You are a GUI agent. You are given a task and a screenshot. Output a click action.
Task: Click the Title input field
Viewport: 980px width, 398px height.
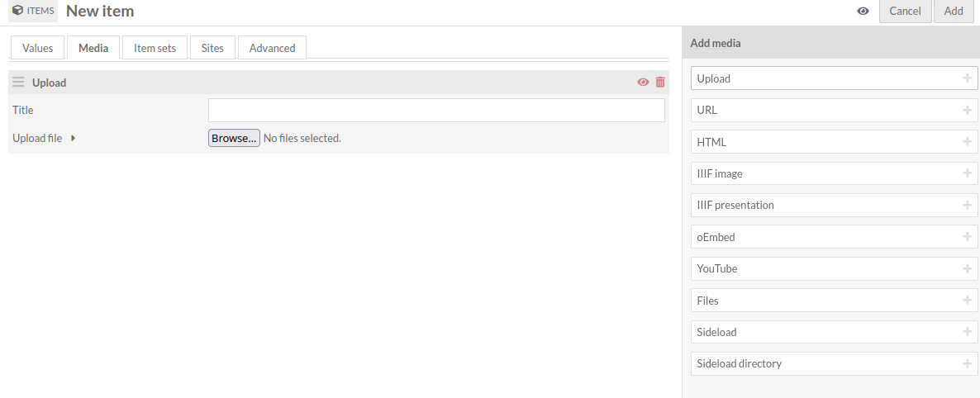tap(436, 110)
